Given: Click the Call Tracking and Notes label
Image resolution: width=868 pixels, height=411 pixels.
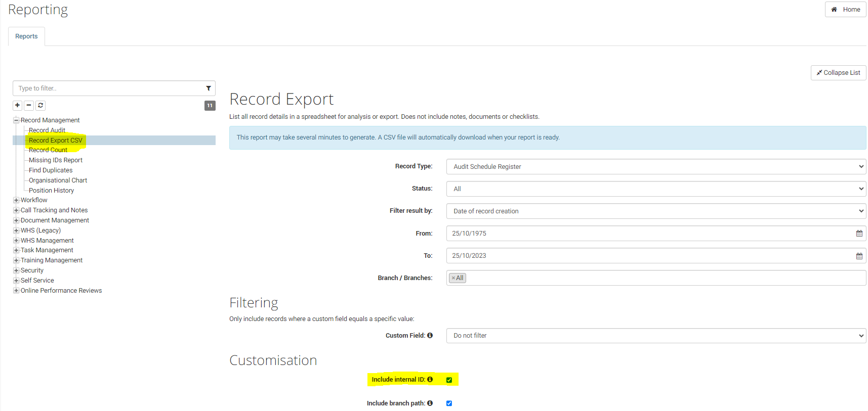Looking at the screenshot, I should tap(54, 210).
